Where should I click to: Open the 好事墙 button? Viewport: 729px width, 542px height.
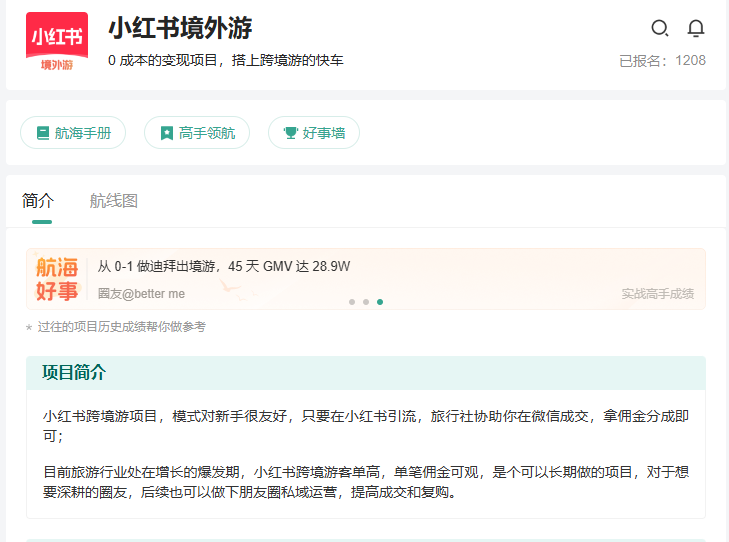point(314,132)
